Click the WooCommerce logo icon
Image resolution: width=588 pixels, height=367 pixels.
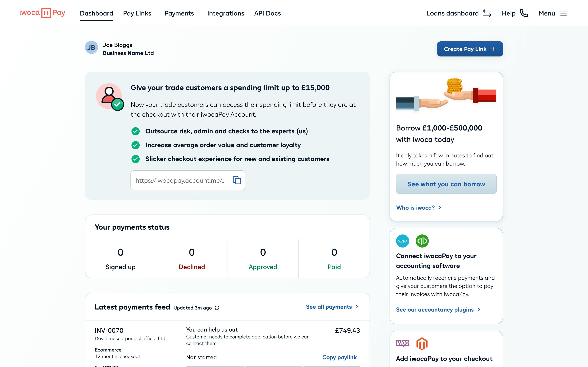[402, 343]
